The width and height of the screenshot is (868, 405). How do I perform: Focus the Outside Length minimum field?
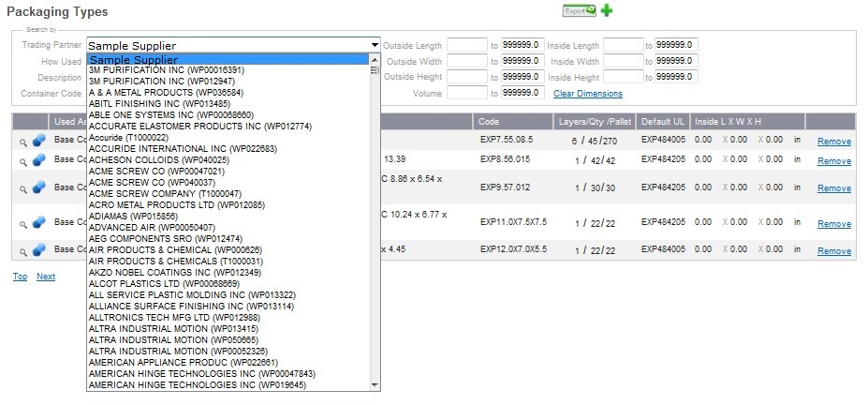click(467, 45)
